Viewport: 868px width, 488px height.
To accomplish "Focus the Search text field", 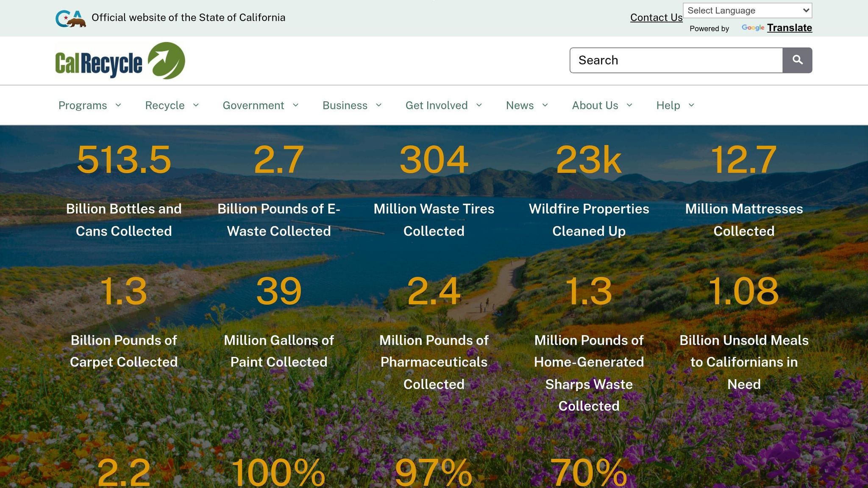I will click(676, 60).
